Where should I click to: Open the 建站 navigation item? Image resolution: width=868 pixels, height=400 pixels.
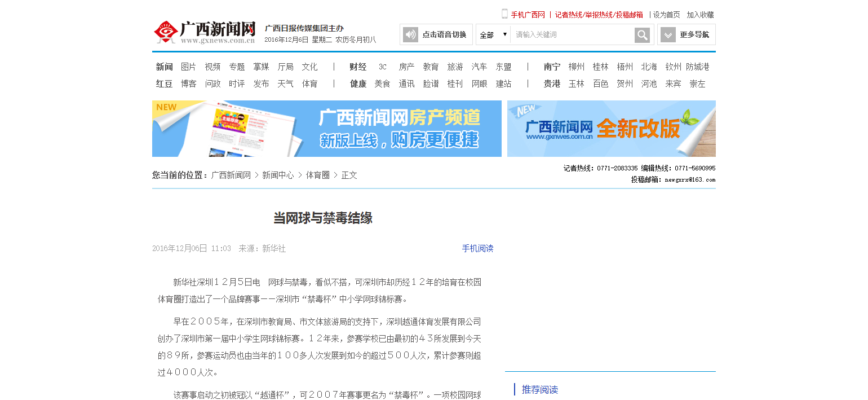tap(503, 83)
